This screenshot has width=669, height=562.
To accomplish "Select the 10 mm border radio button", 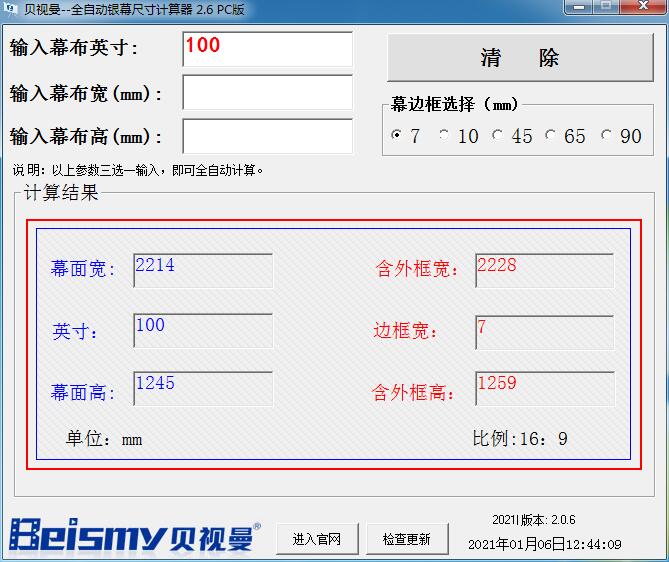I will [x=444, y=135].
